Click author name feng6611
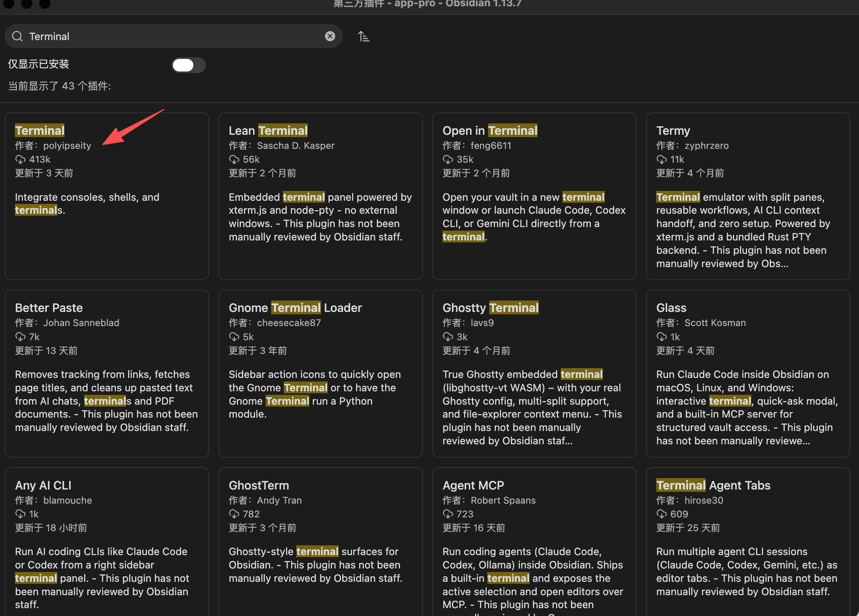859x616 pixels. [x=491, y=146]
